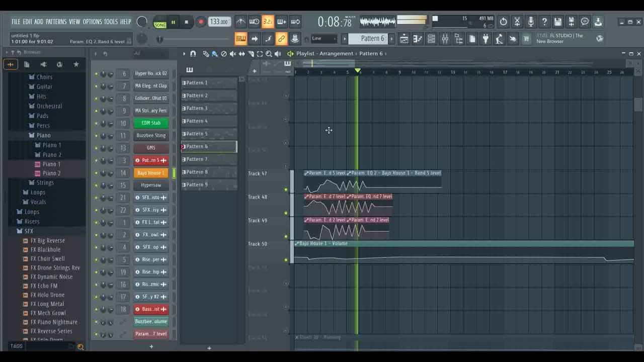Screen dimensions: 644x362
Task: Open the OPTIONS menu
Action: [92, 22]
